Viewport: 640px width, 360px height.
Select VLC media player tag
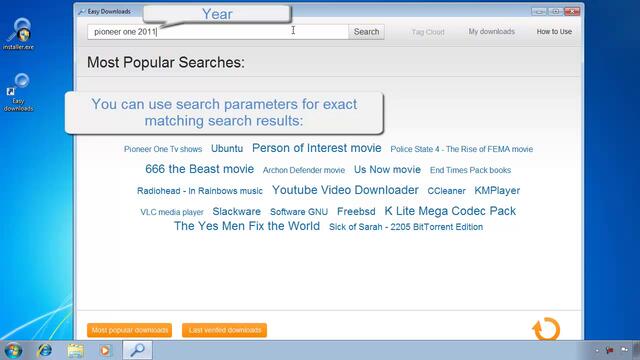click(172, 212)
